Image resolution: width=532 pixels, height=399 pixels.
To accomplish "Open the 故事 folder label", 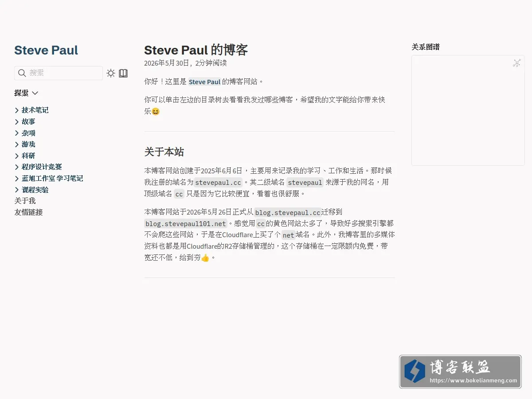I will tap(28, 122).
